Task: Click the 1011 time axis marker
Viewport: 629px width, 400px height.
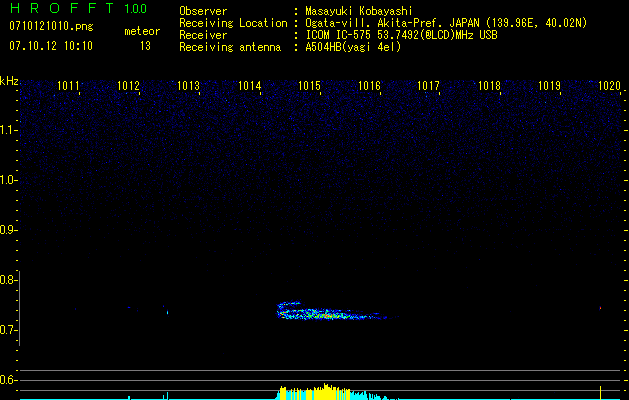Action: coord(68,85)
